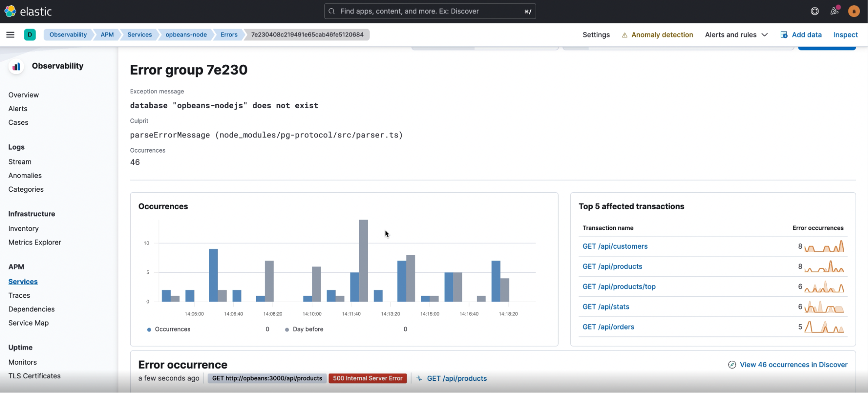Open Infrastructure Inventory page
This screenshot has height=393, width=868.
(23, 229)
